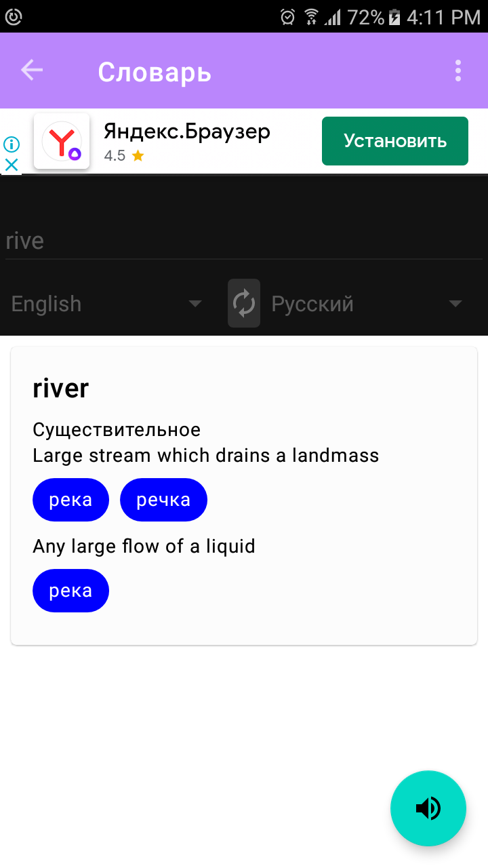
Task: Tap the river headword in result card
Action: pyautogui.click(x=61, y=389)
